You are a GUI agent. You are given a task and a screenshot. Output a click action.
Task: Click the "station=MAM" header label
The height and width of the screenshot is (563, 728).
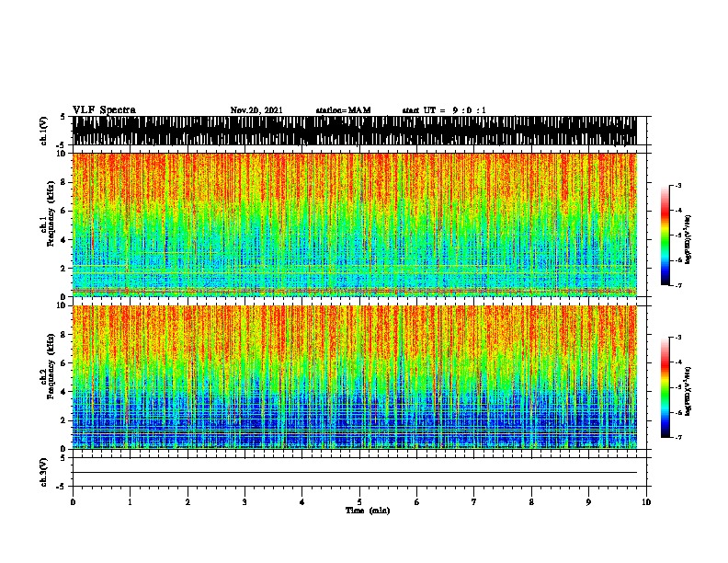pyautogui.click(x=343, y=110)
